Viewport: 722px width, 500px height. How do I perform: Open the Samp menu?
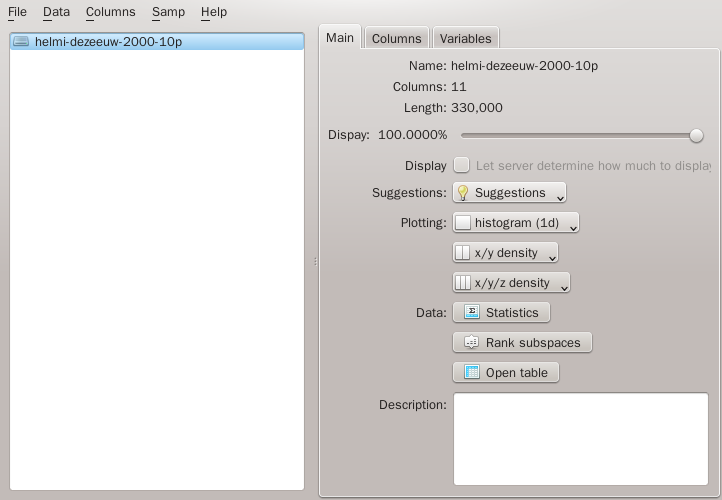[x=168, y=12]
